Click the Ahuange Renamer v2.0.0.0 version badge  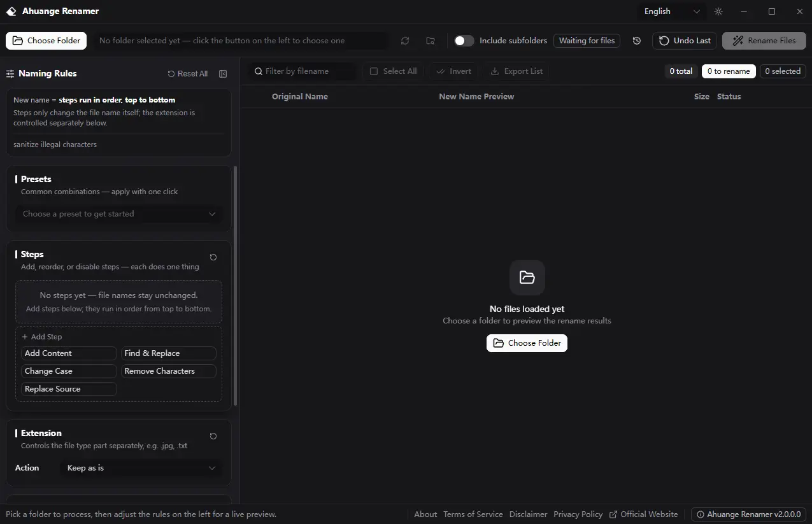[x=749, y=514]
